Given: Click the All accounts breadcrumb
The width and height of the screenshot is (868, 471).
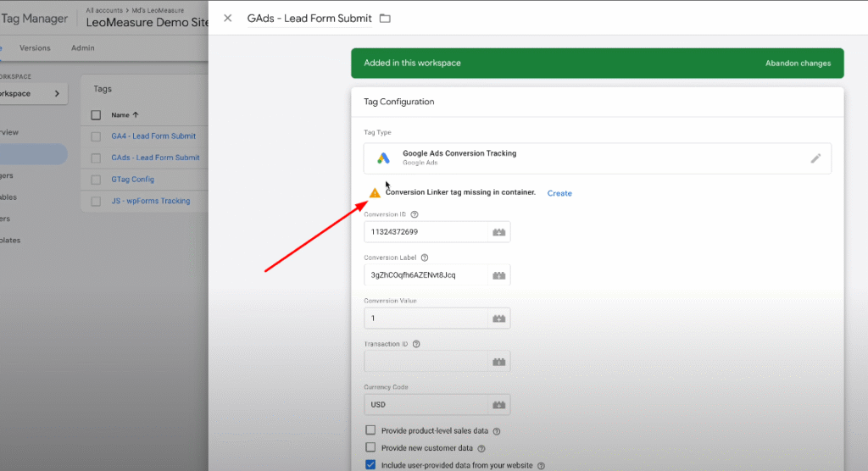Looking at the screenshot, I should click(103, 10).
